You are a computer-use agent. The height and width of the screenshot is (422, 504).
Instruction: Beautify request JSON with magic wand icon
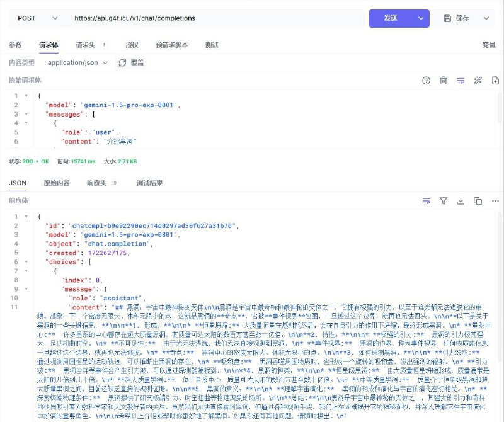[478, 81]
